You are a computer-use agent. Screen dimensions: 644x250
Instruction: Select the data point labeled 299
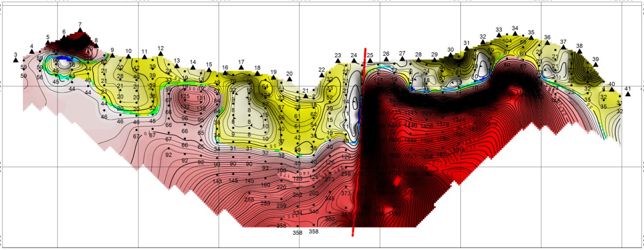click(346, 174)
